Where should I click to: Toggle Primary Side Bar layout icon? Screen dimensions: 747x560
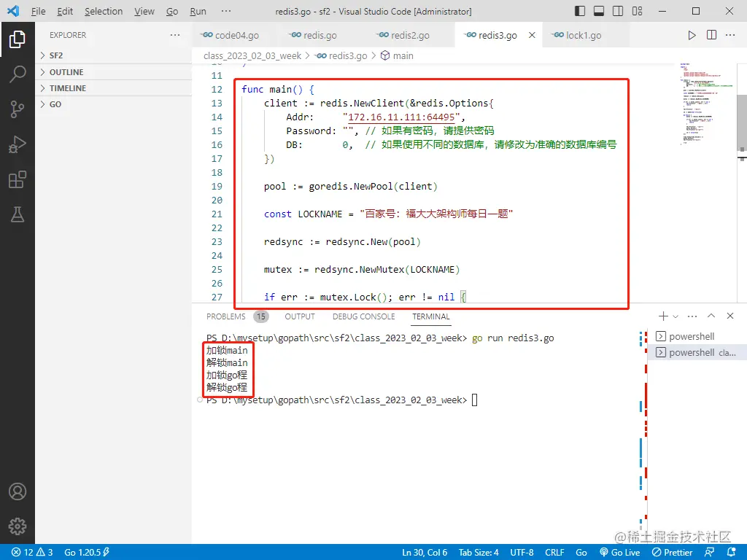click(x=580, y=11)
